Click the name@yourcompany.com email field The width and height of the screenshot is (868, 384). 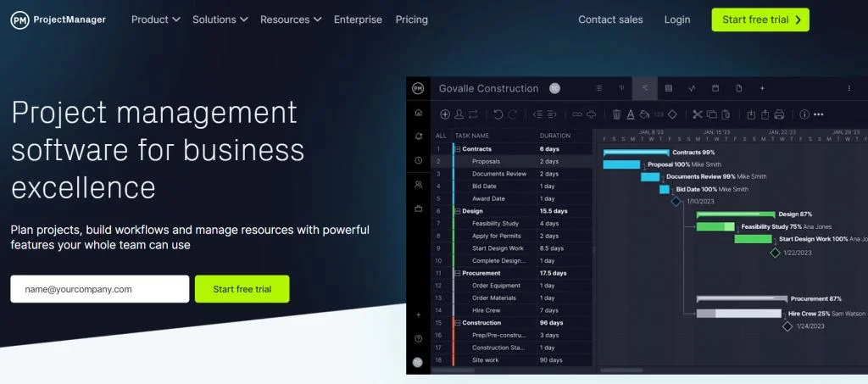coord(100,289)
